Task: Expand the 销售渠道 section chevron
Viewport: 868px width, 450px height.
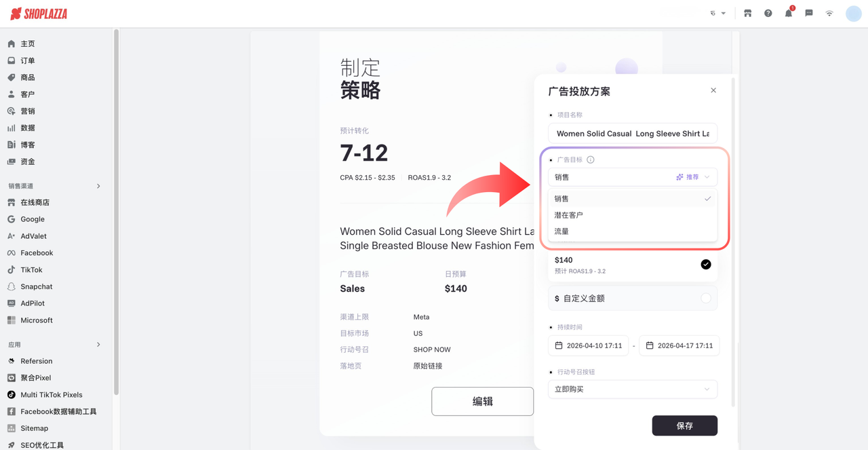Action: pyautogui.click(x=99, y=185)
